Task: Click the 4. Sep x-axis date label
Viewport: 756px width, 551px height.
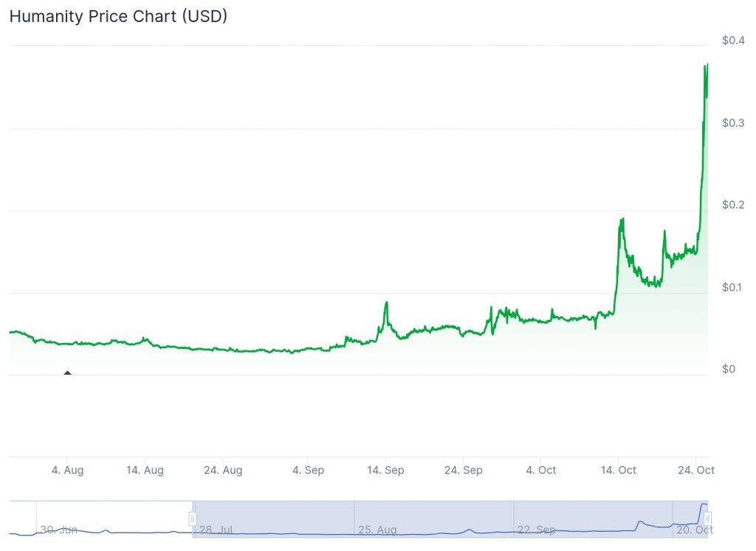Action: pyautogui.click(x=308, y=470)
